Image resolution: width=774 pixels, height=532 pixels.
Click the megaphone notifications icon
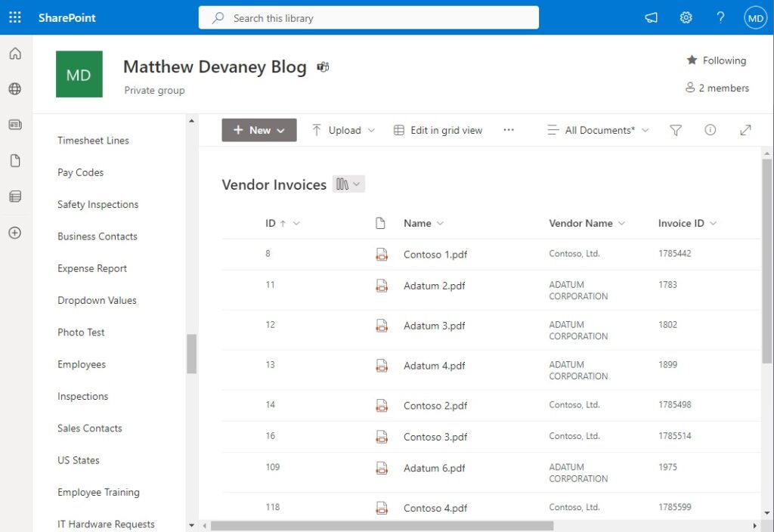[651, 18]
